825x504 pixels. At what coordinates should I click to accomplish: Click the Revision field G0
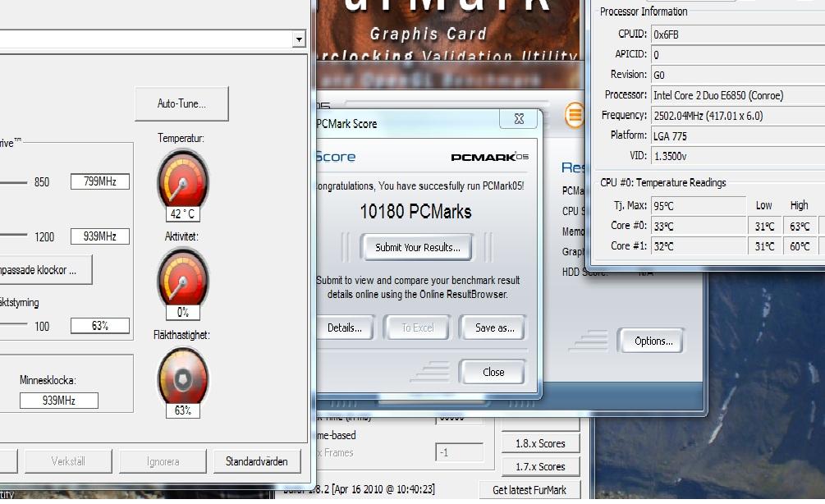tap(738, 76)
